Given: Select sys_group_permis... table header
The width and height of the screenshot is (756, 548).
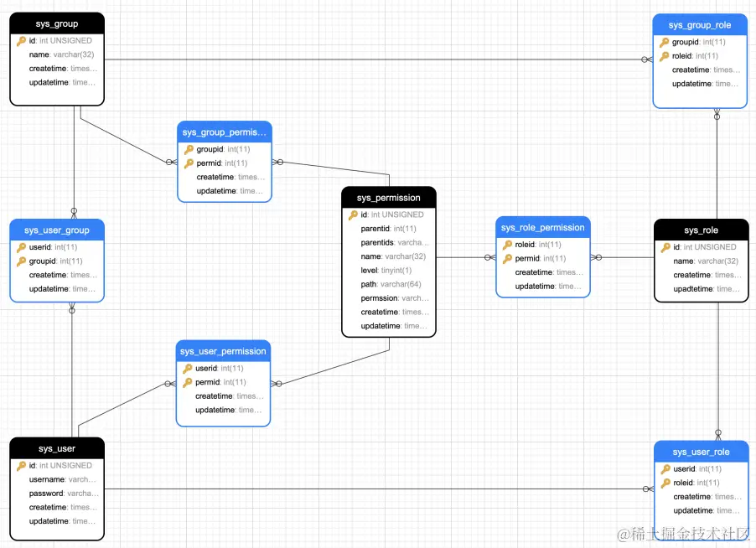Looking at the screenshot, I should click(x=224, y=132).
